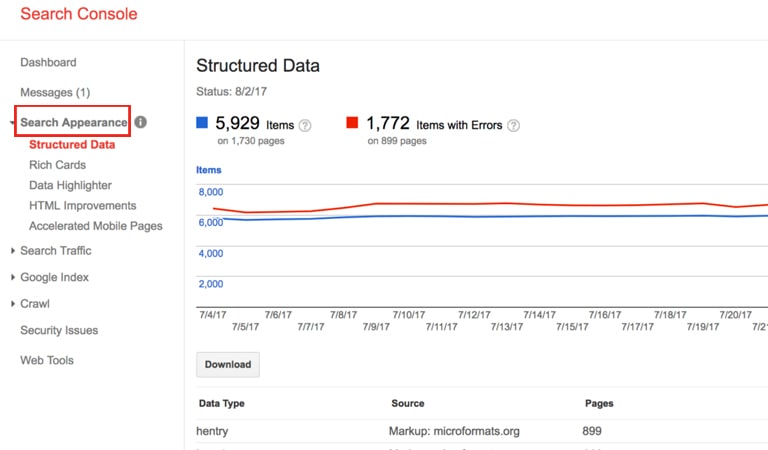The width and height of the screenshot is (768, 450).
Task: Click the 7/15/17 date on chart axis
Action: pos(572,327)
